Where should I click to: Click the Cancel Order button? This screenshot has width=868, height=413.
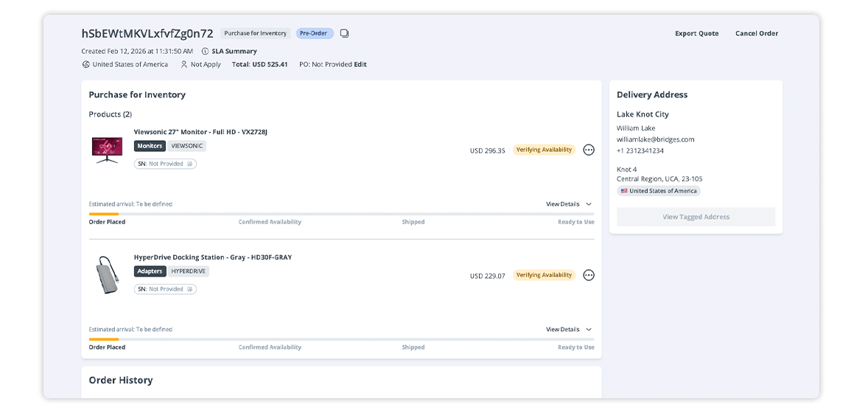point(756,33)
